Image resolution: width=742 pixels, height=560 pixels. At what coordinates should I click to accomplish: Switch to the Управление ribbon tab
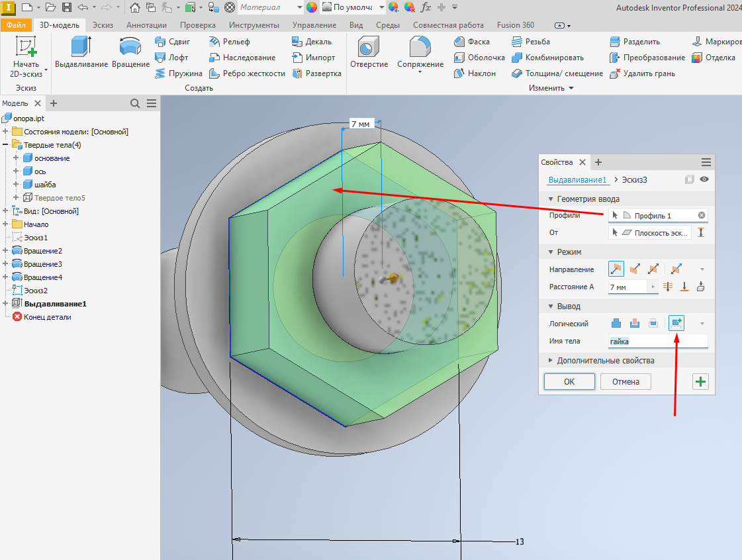(314, 25)
